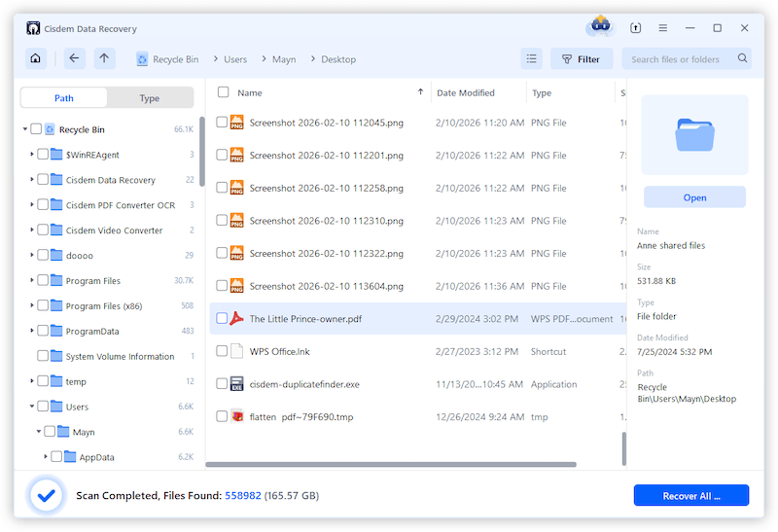Click the Cisdem Data Recovery app logo
Viewport: 778px width, 532px height.
[x=33, y=28]
